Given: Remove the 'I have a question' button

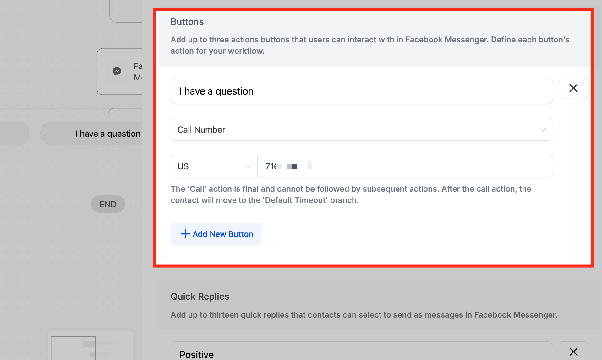Looking at the screenshot, I should click(x=573, y=88).
